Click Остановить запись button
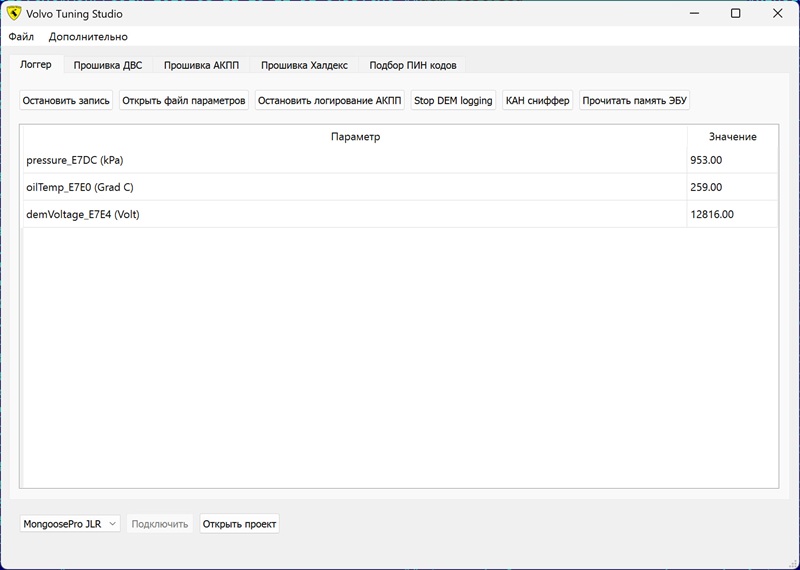The image size is (800, 570). point(66,101)
